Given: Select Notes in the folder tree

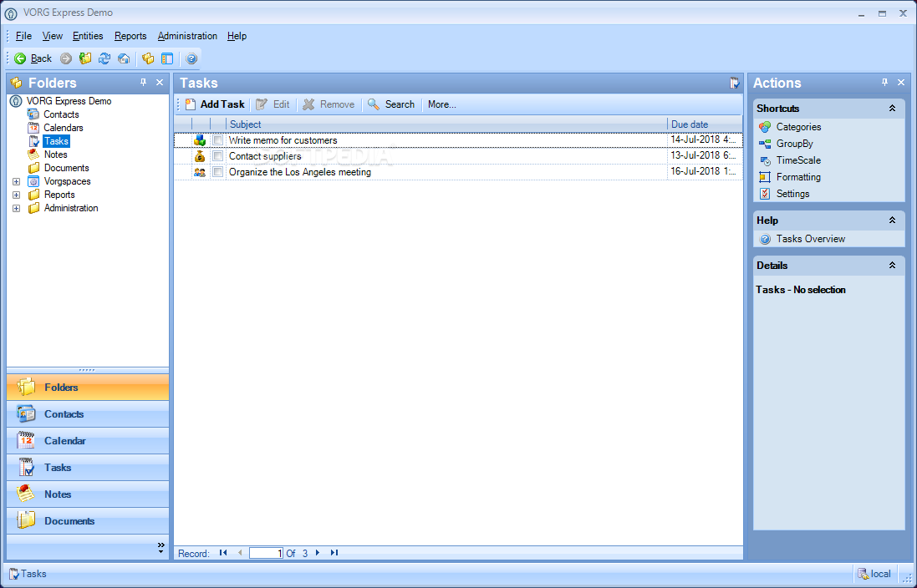Looking at the screenshot, I should [55, 155].
